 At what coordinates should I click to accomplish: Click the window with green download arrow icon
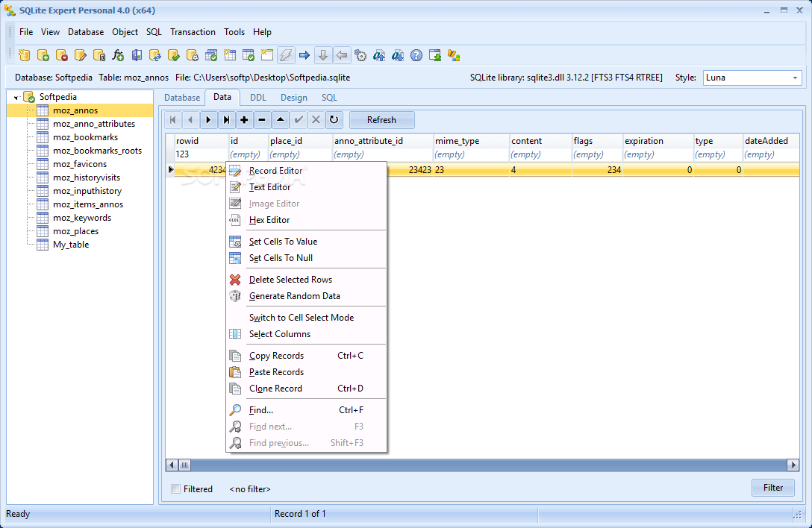click(435, 55)
